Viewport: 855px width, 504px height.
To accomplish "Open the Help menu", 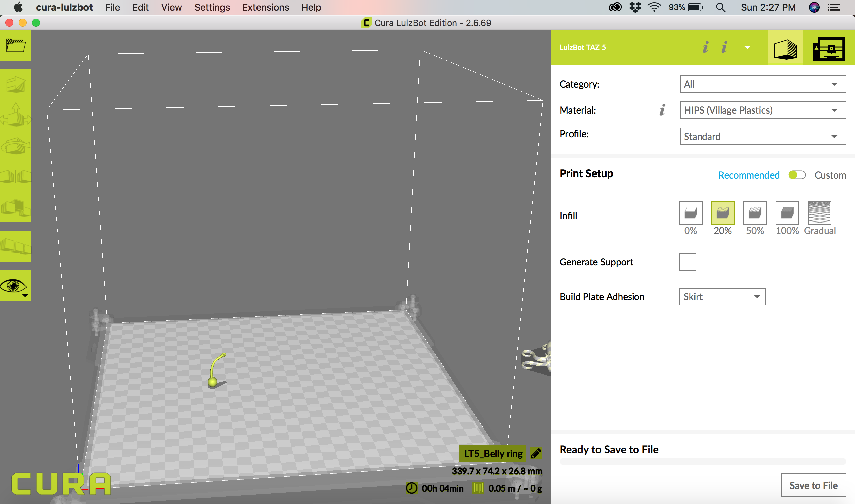I will point(311,7).
